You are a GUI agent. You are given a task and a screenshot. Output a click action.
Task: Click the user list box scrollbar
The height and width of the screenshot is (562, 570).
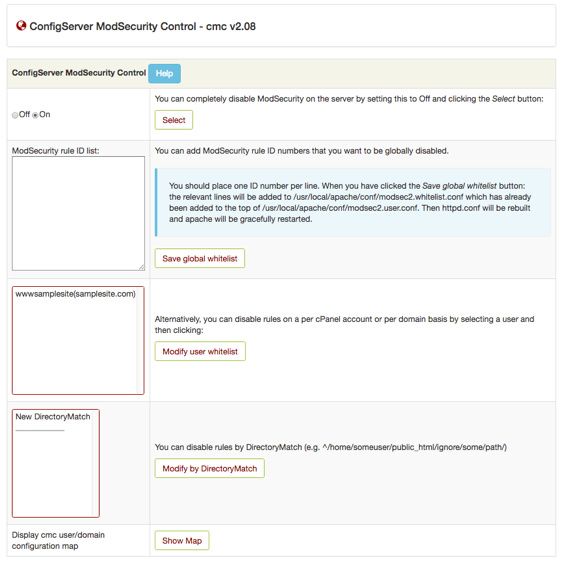click(140, 340)
